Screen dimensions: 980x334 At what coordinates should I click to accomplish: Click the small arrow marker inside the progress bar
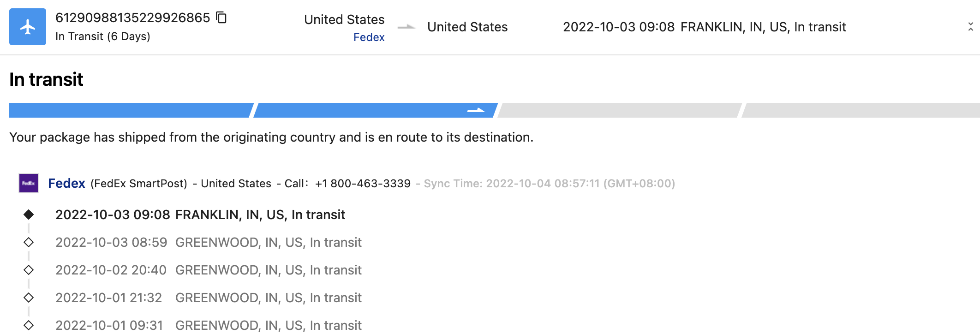pos(476,110)
